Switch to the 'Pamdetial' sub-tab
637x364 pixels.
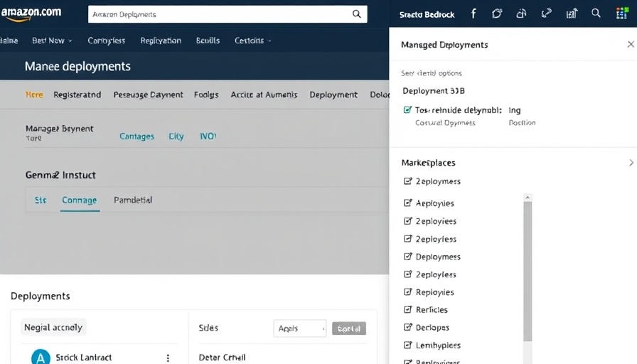tap(133, 200)
